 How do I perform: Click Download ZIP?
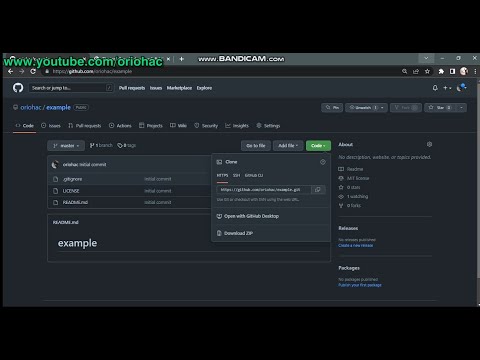[x=235, y=233]
